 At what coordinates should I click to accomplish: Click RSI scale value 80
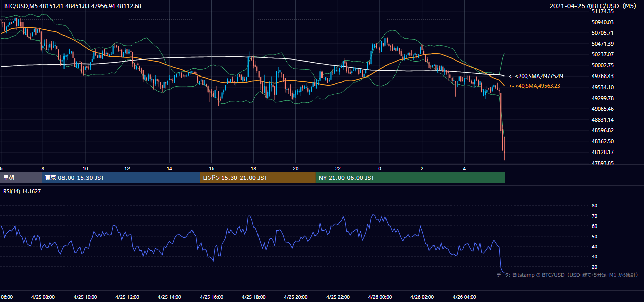(x=594, y=206)
